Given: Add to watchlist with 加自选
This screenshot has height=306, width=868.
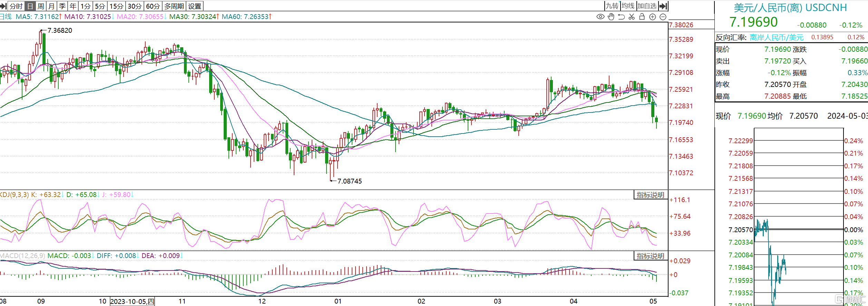Looking at the screenshot, I should click(647, 6).
